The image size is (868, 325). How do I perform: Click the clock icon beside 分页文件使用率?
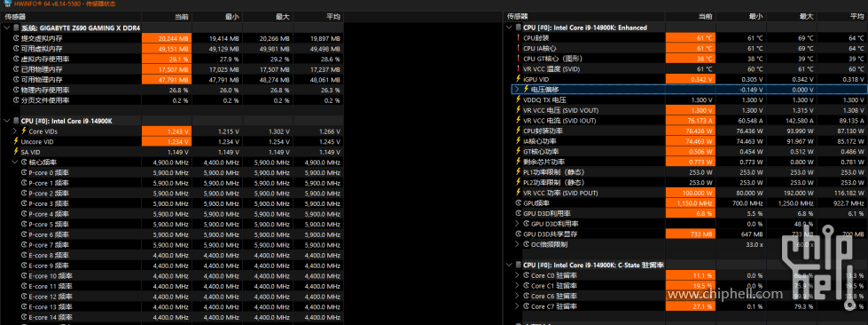pyautogui.click(x=16, y=100)
